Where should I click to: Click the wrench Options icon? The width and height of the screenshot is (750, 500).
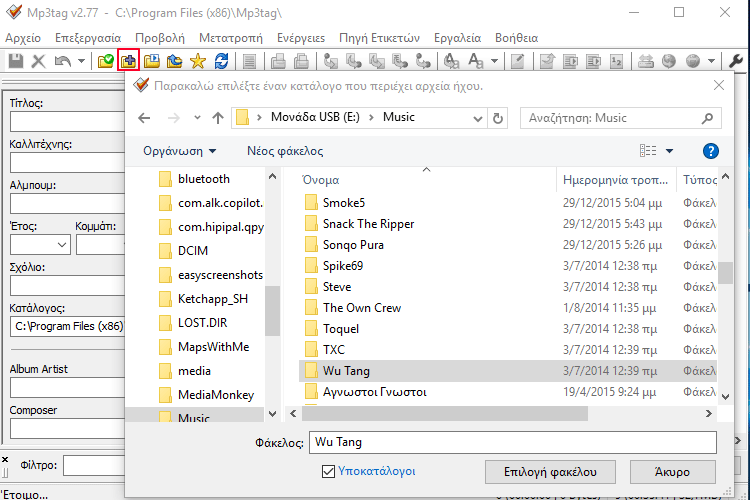coord(736,61)
